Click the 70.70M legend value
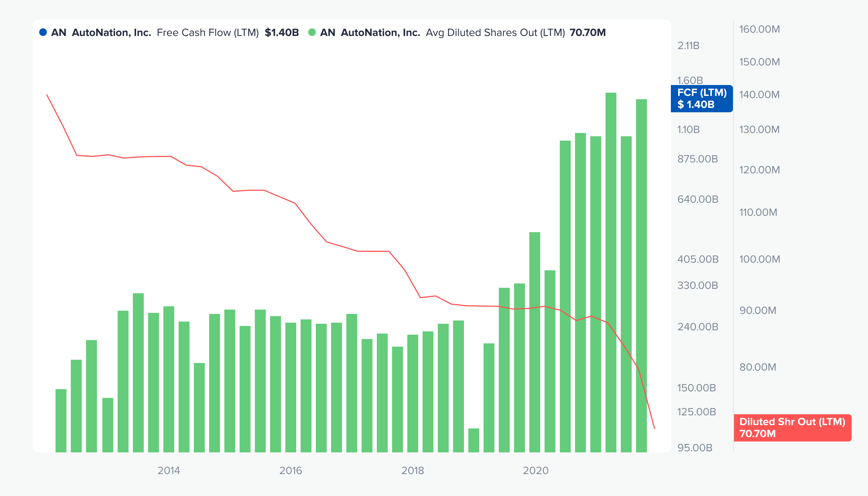The image size is (868, 496). pyautogui.click(x=588, y=33)
